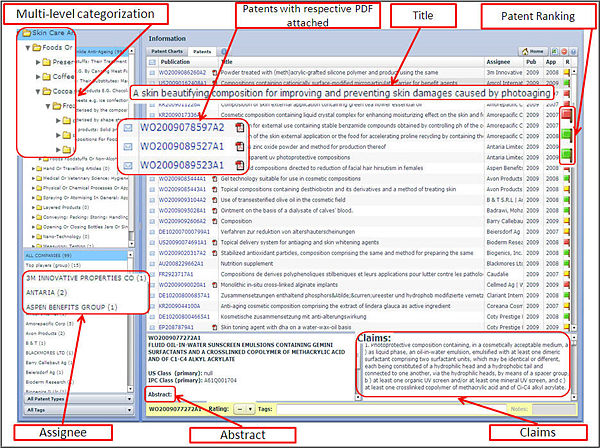Open patent link WO2009095028A1
This screenshot has height=448, width=600.
point(182,210)
